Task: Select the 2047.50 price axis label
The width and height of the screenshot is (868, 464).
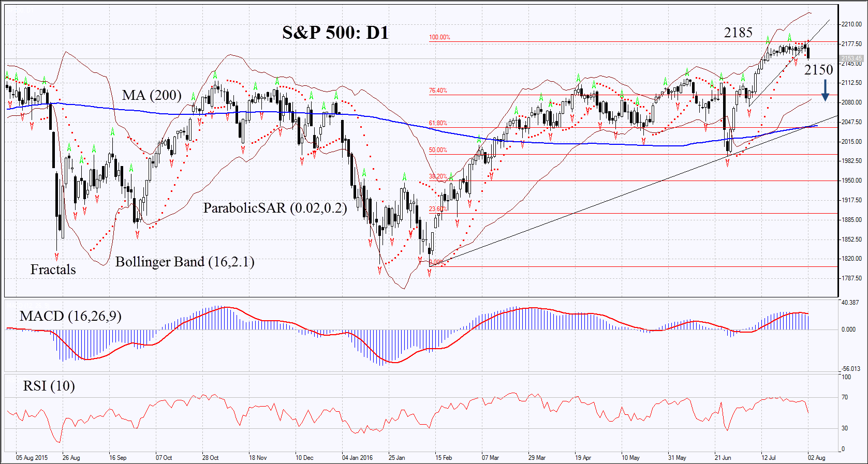Action: 851,122
